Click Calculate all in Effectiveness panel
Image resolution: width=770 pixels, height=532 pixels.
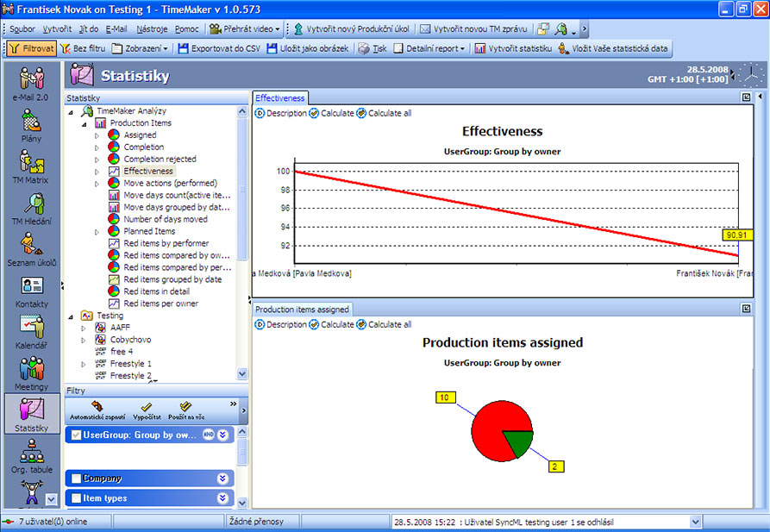pos(384,114)
